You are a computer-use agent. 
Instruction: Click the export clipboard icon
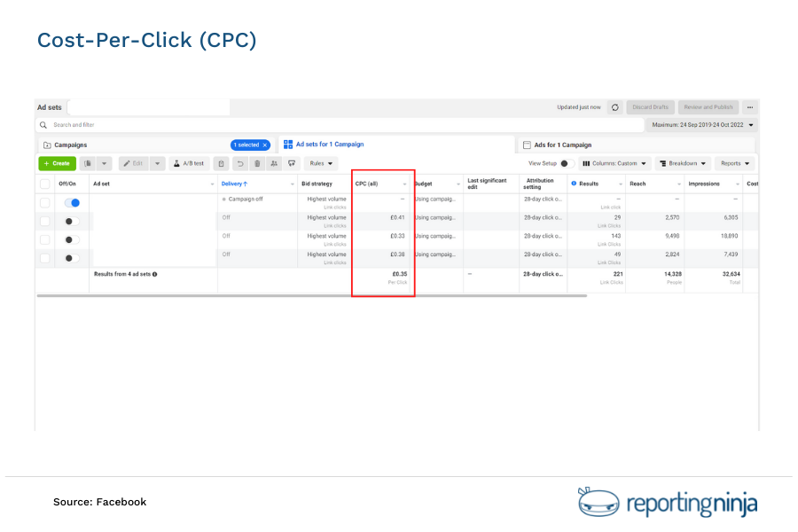221,163
